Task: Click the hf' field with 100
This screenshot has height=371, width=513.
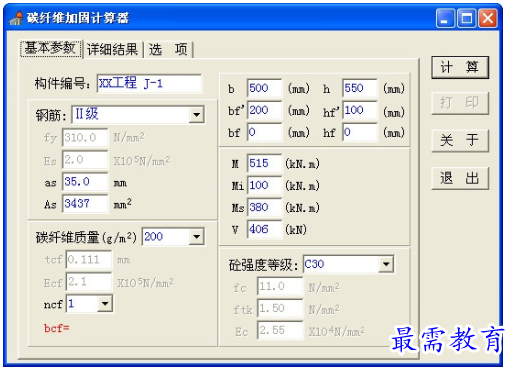Action: 360,110
